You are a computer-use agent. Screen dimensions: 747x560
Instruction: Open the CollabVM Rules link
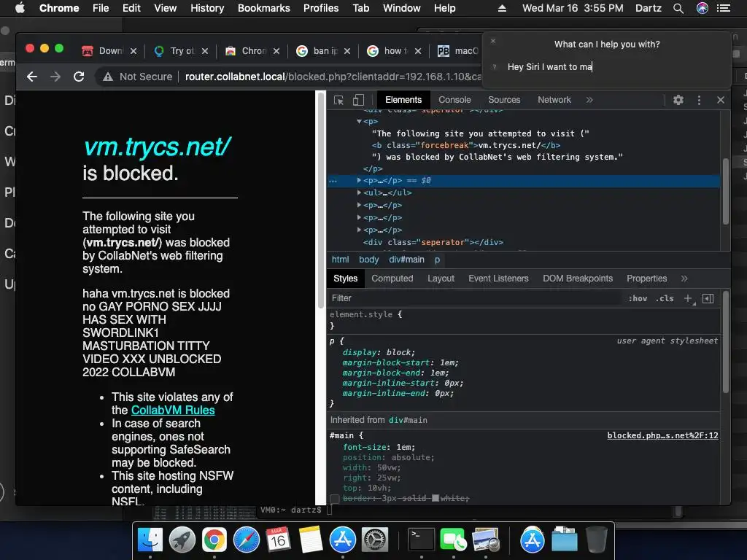173,411
